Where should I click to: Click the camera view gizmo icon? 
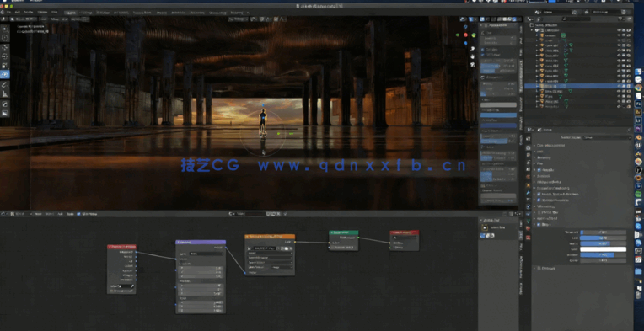[473, 64]
